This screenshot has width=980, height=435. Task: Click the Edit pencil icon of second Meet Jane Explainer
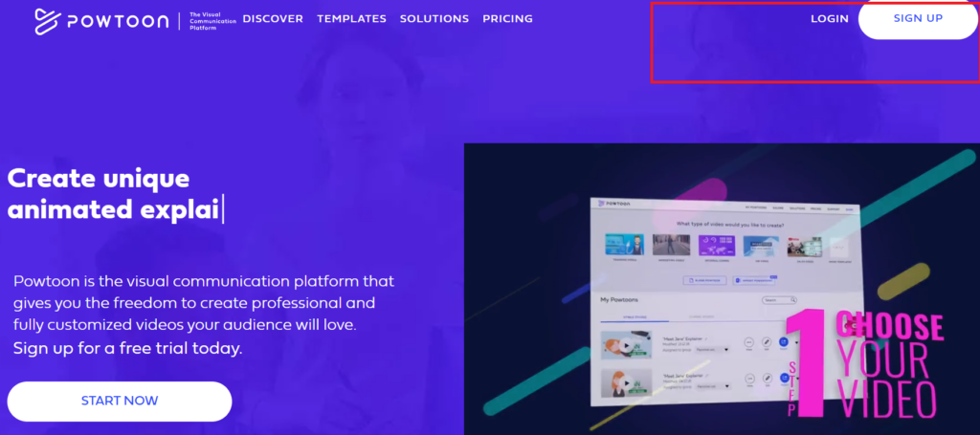pos(767,379)
